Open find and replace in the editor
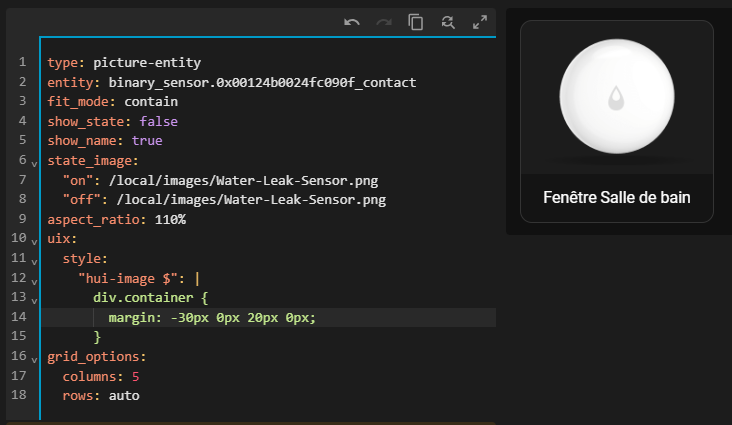Screen dimensions: 732x425 point(447,22)
